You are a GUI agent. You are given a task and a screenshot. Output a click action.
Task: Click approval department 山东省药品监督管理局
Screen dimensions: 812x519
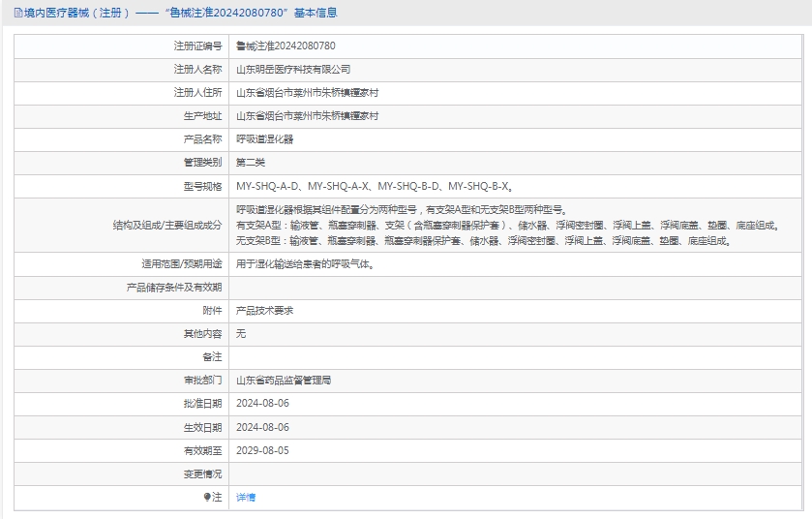click(284, 381)
